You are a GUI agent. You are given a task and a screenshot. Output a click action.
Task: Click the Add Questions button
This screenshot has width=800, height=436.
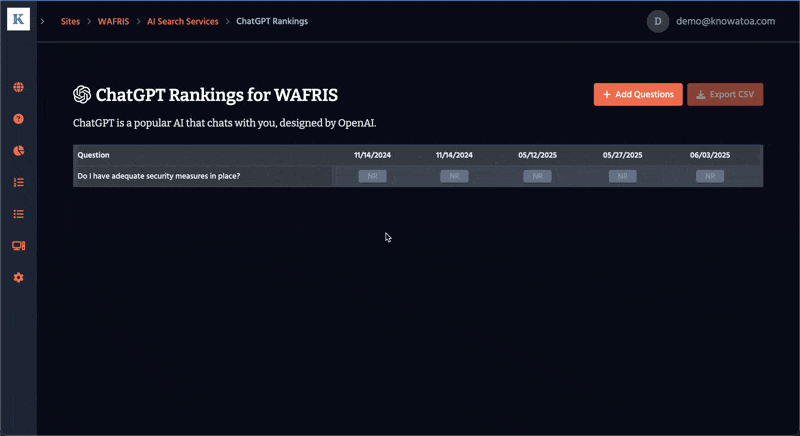638,94
